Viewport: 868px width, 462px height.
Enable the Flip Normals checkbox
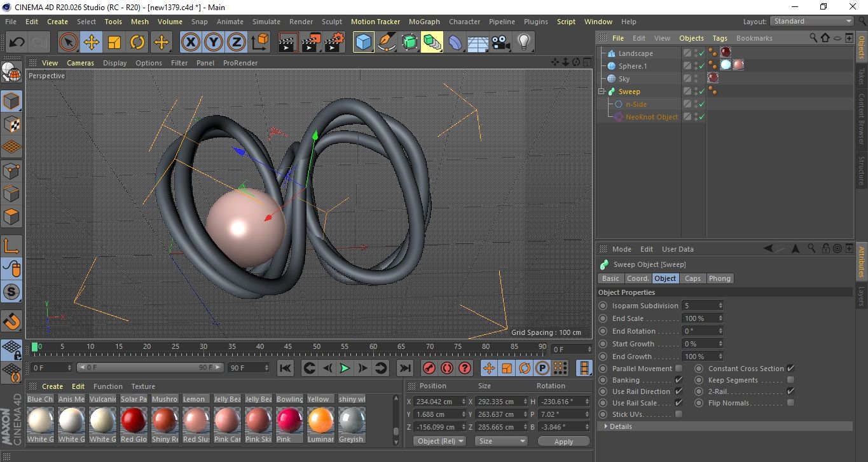coord(790,403)
